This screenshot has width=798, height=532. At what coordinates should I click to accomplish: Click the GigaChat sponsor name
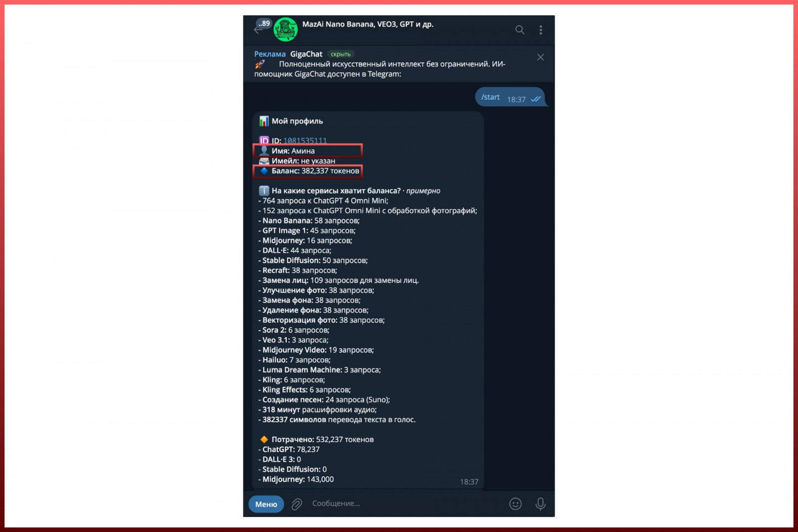point(306,54)
